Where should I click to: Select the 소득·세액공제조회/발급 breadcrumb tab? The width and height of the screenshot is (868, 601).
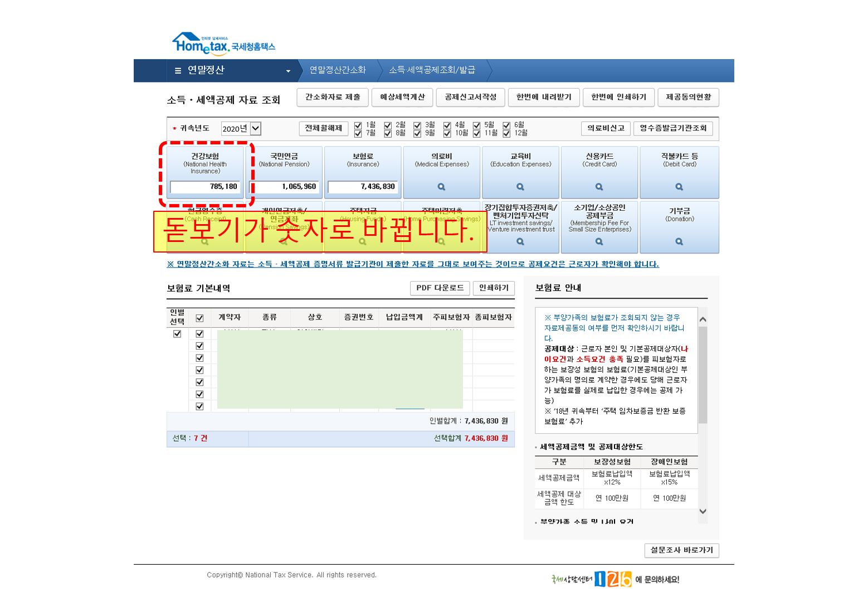click(x=432, y=70)
